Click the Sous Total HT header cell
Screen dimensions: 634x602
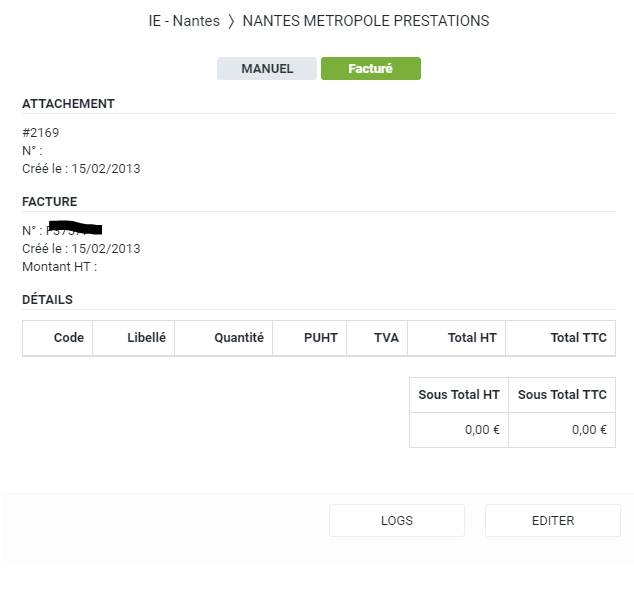coord(459,395)
